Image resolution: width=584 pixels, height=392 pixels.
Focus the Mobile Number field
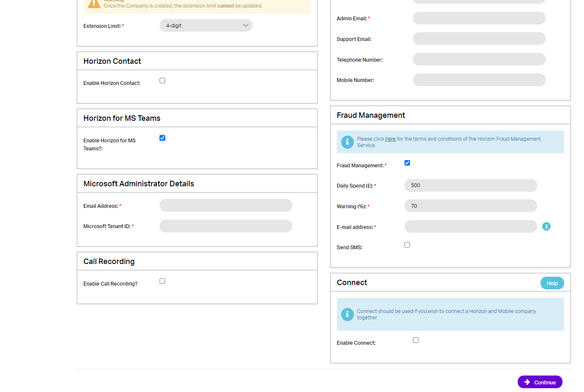pos(479,80)
